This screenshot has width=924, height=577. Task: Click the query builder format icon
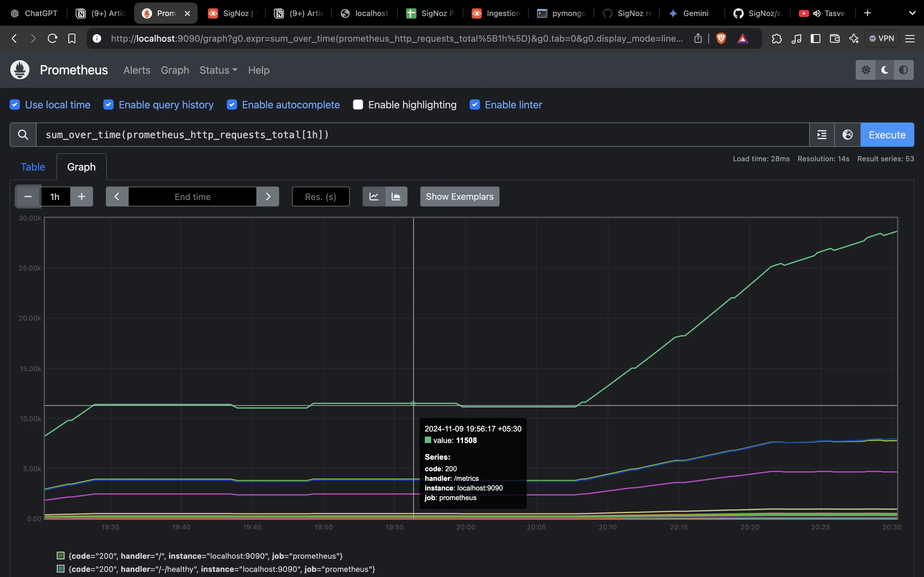pyautogui.click(x=822, y=134)
